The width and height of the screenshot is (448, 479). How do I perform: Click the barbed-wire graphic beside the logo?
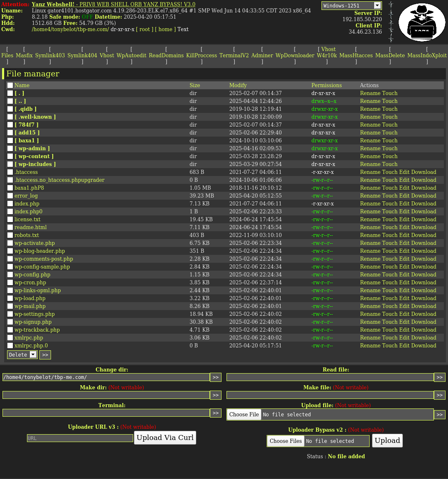pyautogui.click(x=391, y=22)
